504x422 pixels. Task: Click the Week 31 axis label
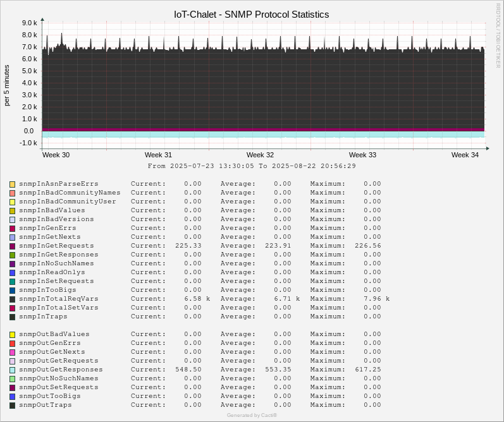pyautogui.click(x=158, y=155)
